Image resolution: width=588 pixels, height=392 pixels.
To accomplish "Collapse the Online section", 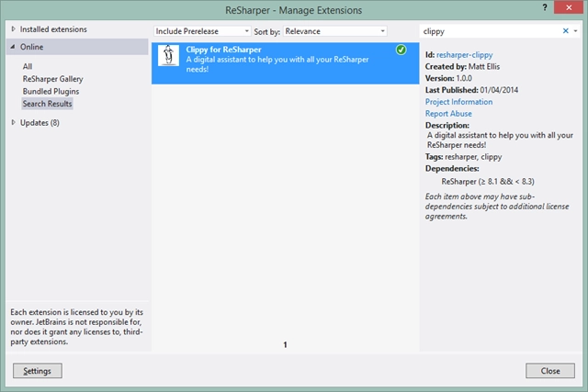I will (x=13, y=47).
